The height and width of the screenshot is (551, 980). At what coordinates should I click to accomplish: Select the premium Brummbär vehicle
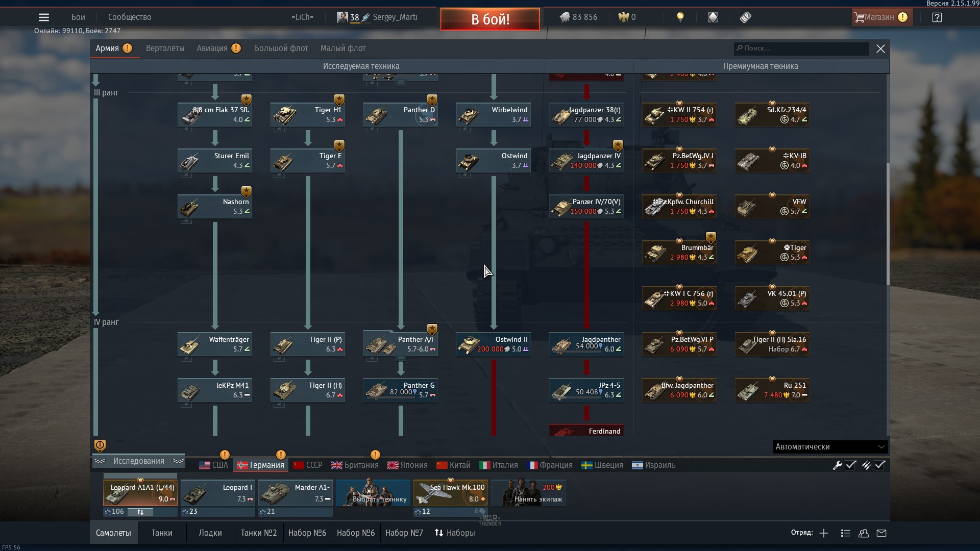pyautogui.click(x=679, y=253)
